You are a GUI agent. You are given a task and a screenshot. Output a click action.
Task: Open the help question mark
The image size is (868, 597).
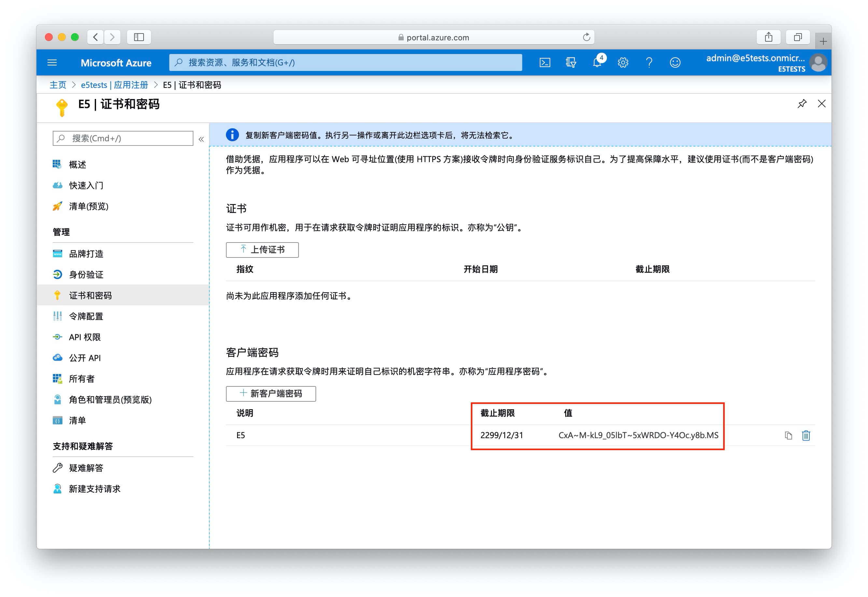pos(649,62)
